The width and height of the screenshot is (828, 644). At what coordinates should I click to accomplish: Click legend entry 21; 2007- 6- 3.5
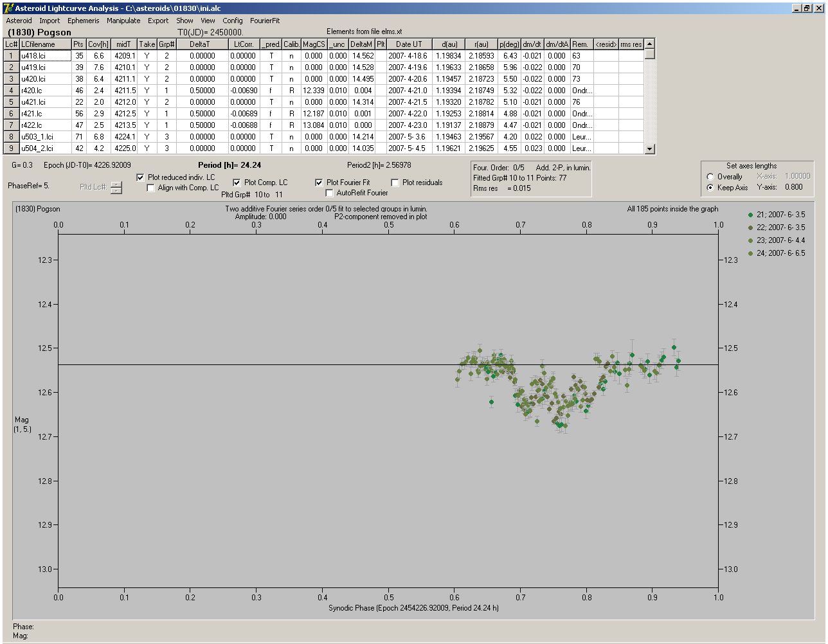pyautogui.click(x=777, y=215)
